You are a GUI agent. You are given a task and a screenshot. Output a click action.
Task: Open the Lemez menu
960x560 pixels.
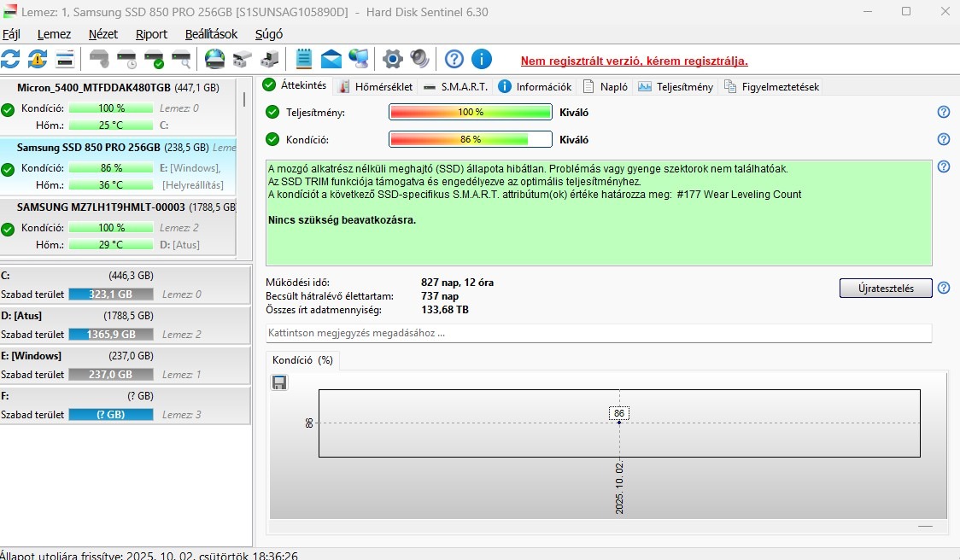point(54,34)
